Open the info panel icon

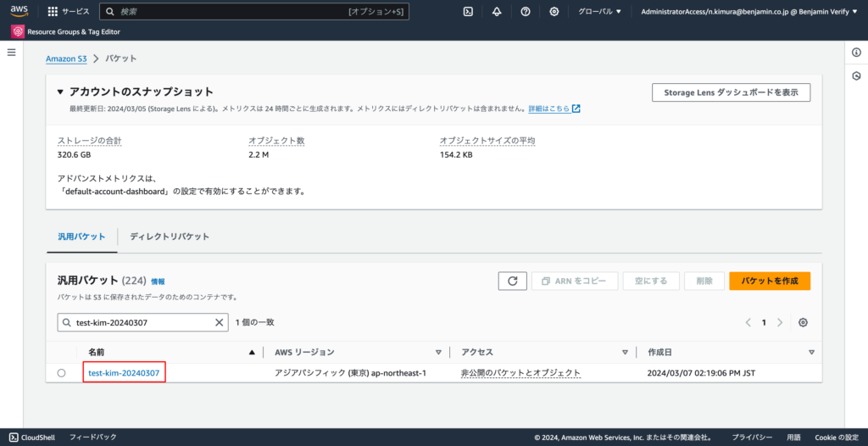[x=856, y=53]
